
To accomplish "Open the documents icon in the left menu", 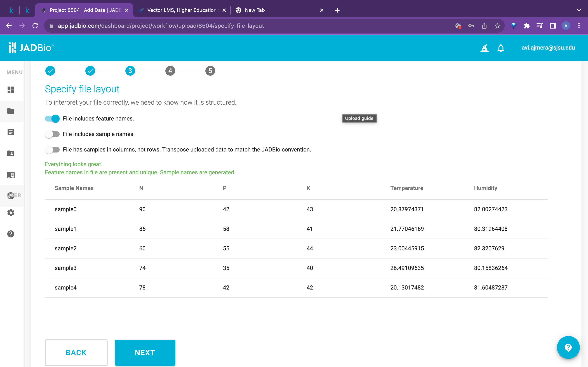I will pos(11,132).
